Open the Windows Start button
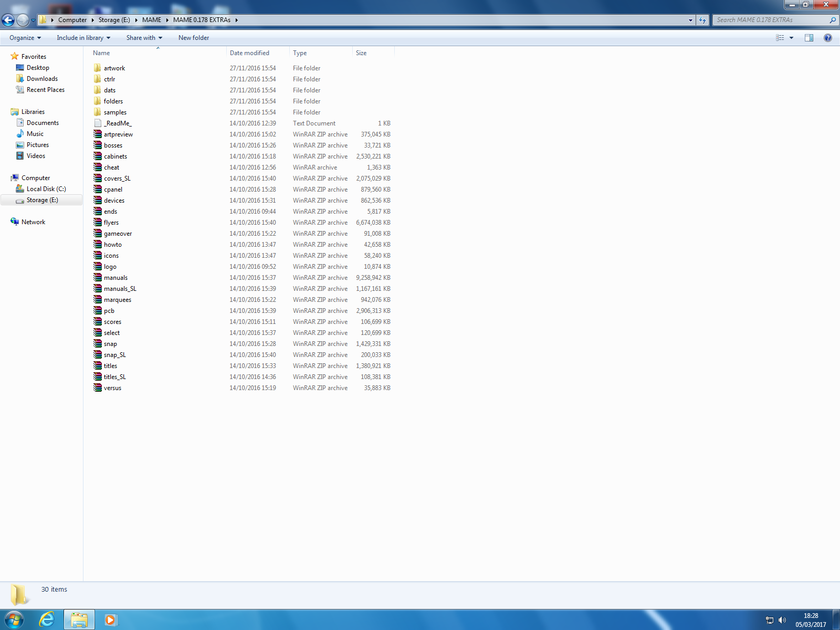This screenshot has width=840, height=630. [14, 620]
